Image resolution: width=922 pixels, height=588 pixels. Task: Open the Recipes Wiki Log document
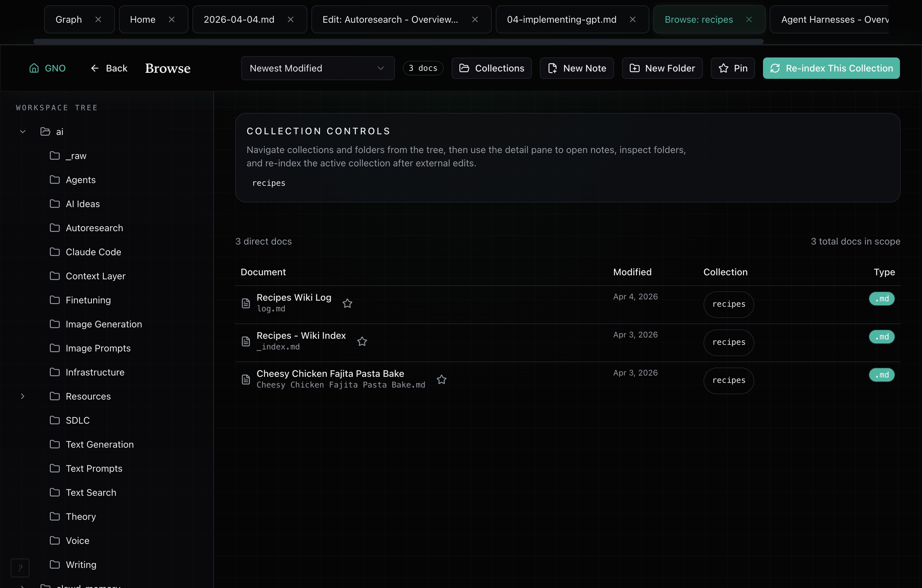click(x=294, y=297)
